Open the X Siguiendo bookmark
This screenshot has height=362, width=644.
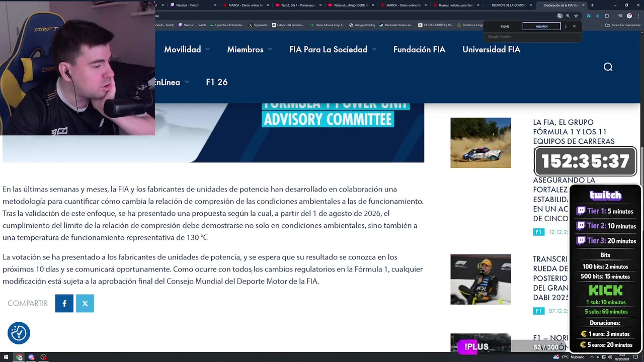pyautogui.click(x=258, y=25)
